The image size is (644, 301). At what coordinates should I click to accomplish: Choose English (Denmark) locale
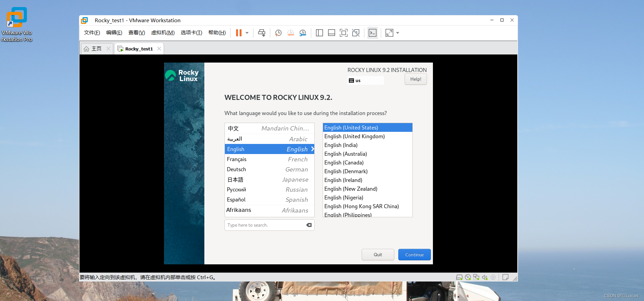point(367,171)
